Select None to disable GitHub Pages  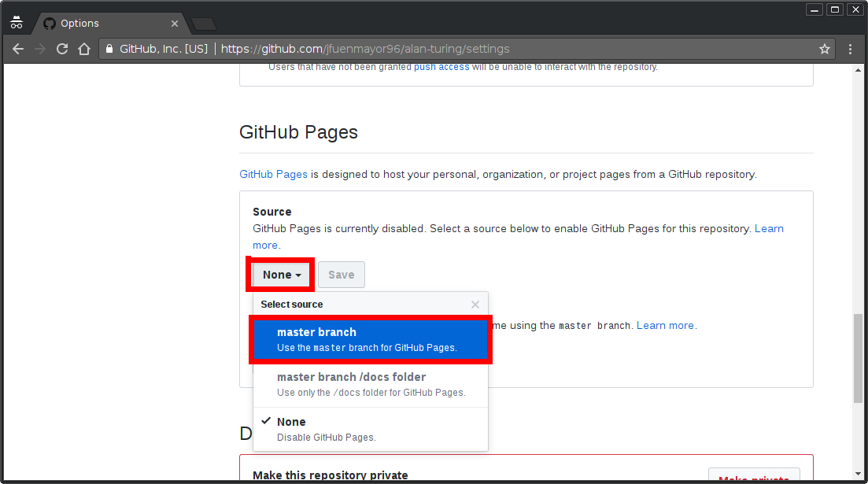click(371, 429)
